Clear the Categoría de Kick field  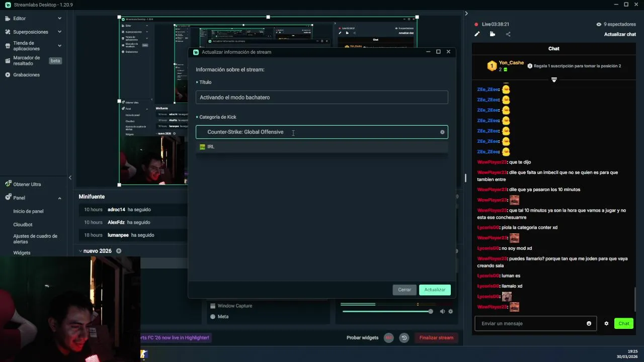[442, 132]
